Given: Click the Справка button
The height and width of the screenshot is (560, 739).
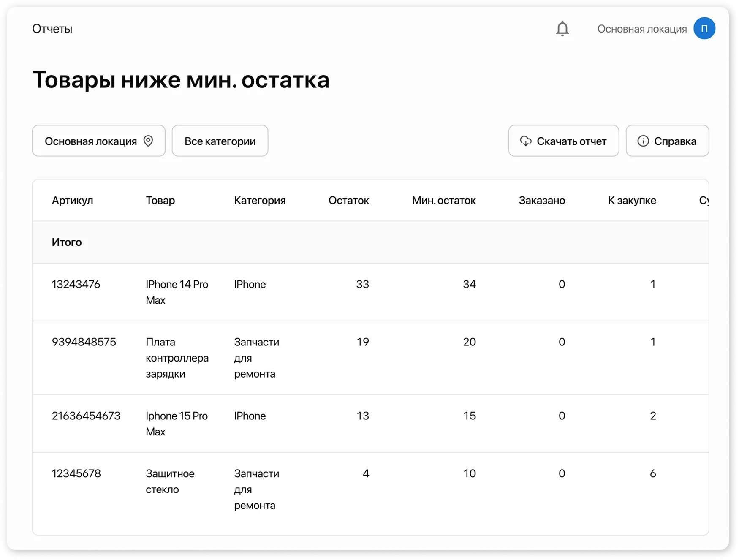Looking at the screenshot, I should coord(667,141).
